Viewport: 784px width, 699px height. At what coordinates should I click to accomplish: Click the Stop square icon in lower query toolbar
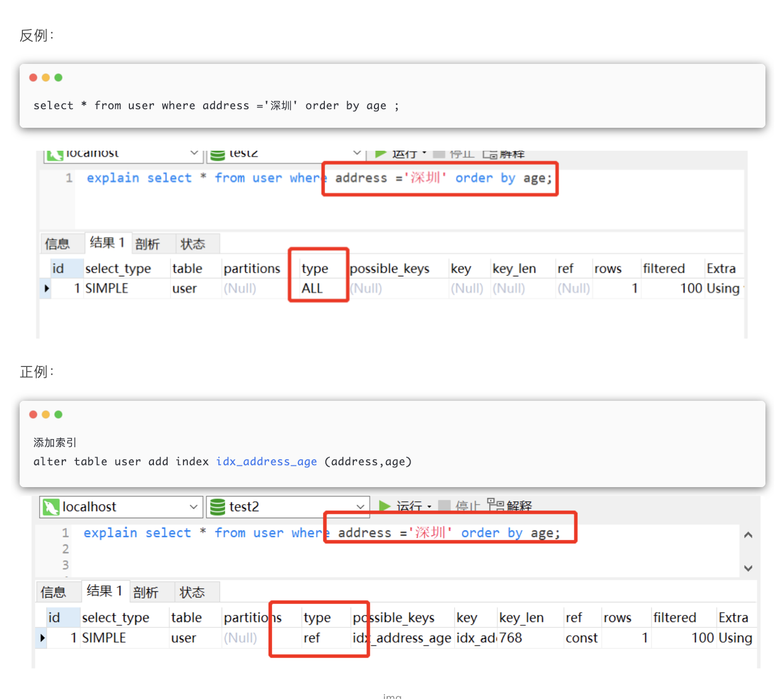click(444, 506)
